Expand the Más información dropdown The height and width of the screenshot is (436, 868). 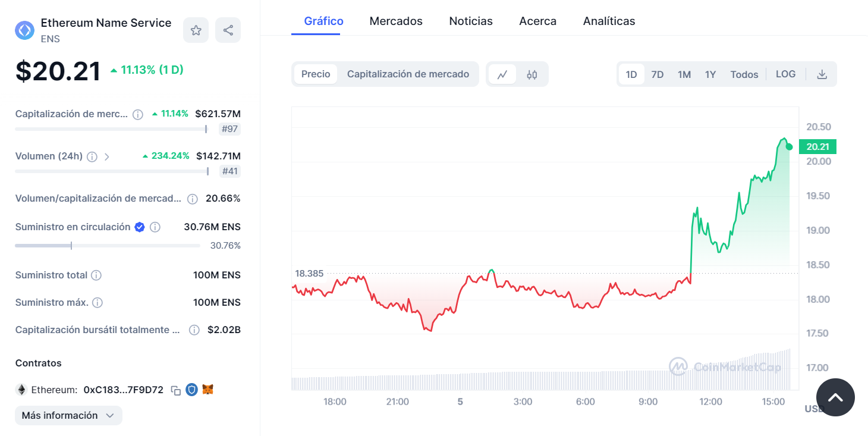68,415
